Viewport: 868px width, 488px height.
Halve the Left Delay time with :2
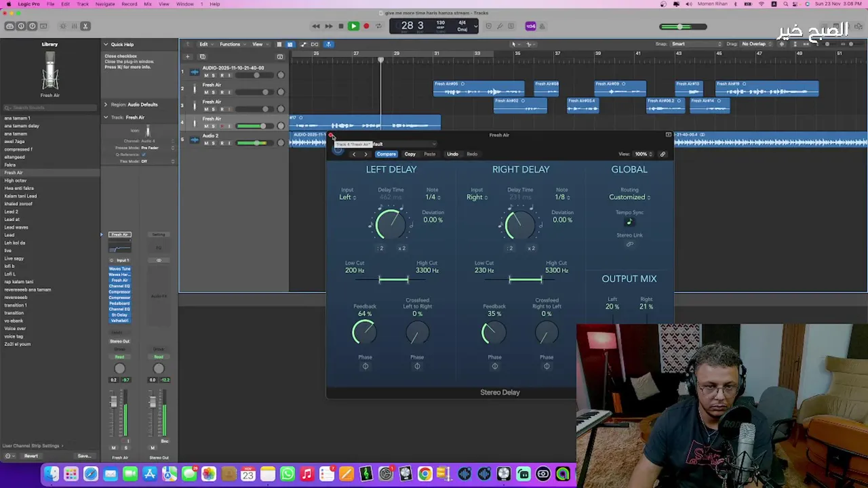pyautogui.click(x=380, y=248)
